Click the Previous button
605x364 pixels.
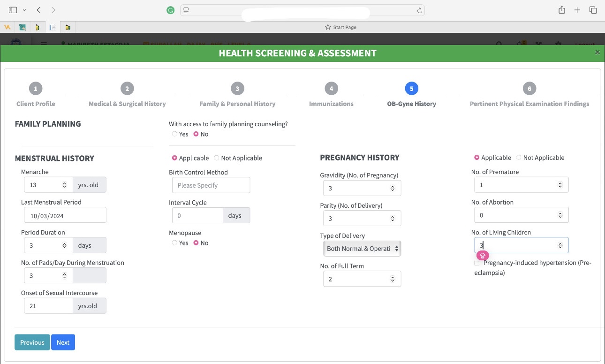[32, 342]
